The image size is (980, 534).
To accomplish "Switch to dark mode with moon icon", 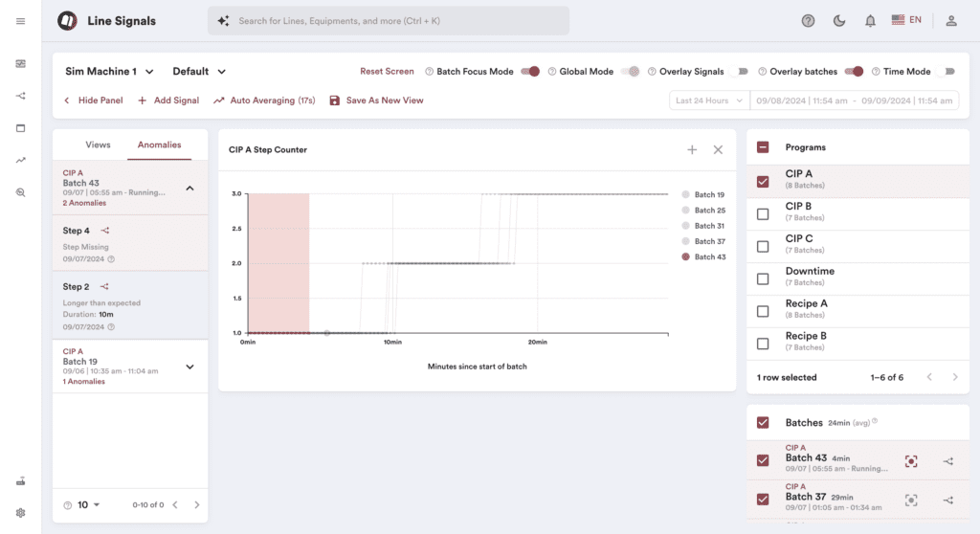I will (838, 21).
